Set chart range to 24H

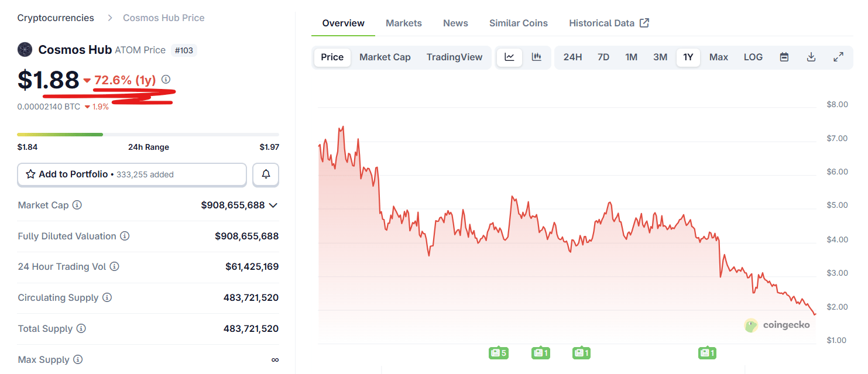point(572,57)
